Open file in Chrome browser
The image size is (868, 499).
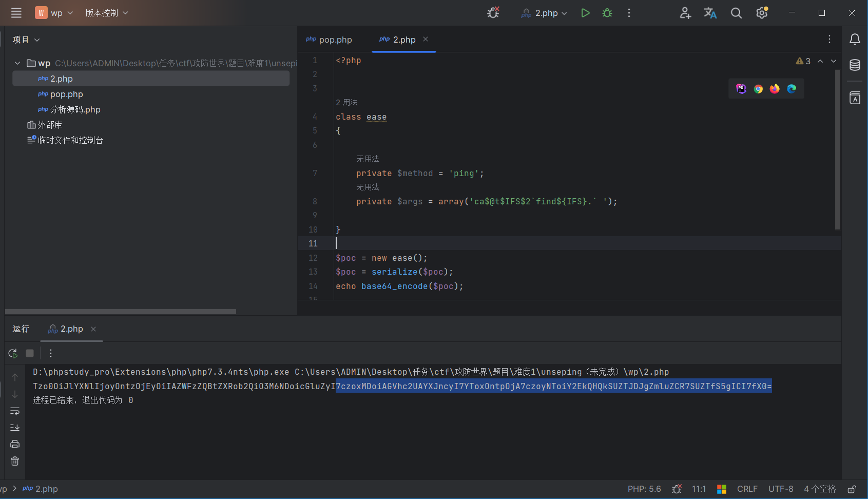758,89
